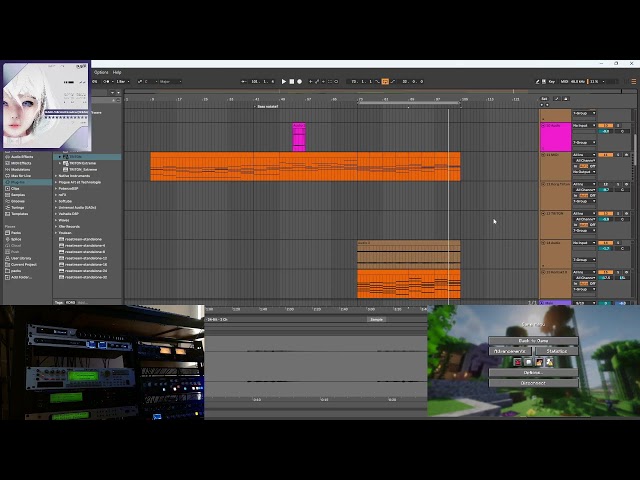640x480 pixels.
Task: Arm track 11 MIDI for recording
Action: [627, 155]
